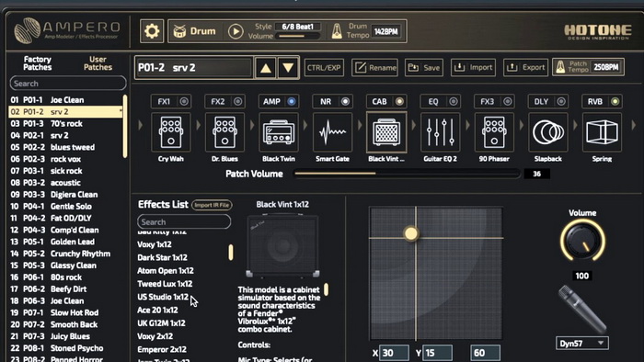This screenshot has height=362, width=644.
Task: Start drum playback with play button
Action: [x=236, y=31]
